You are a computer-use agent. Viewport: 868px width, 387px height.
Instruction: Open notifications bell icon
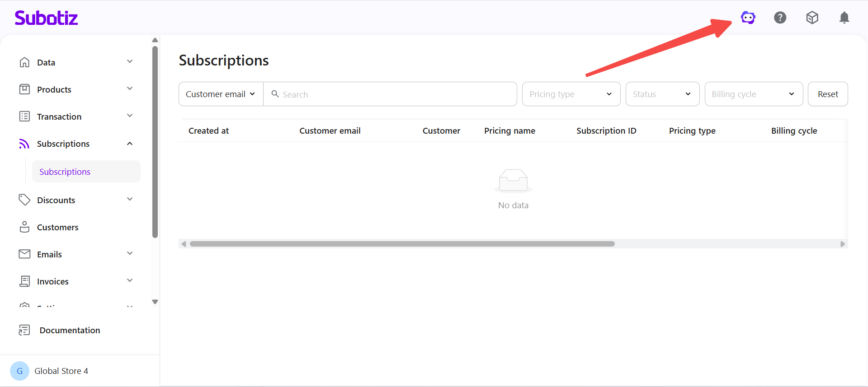point(844,18)
